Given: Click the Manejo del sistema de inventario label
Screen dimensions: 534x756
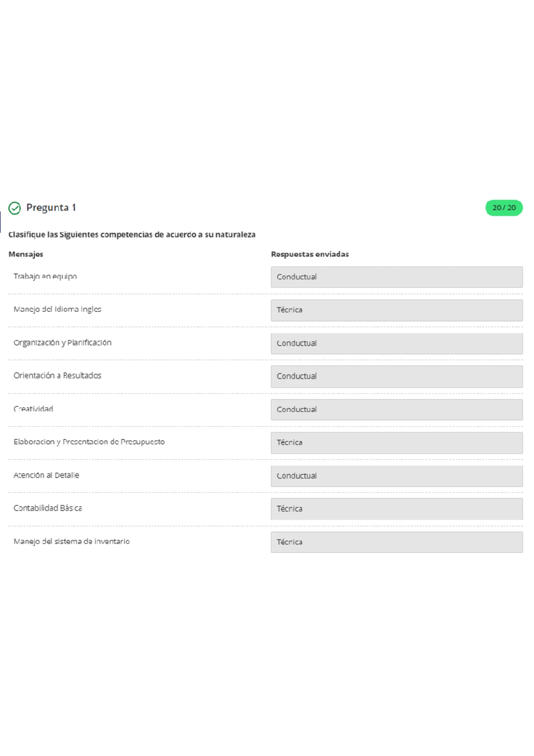Looking at the screenshot, I should (x=72, y=541).
